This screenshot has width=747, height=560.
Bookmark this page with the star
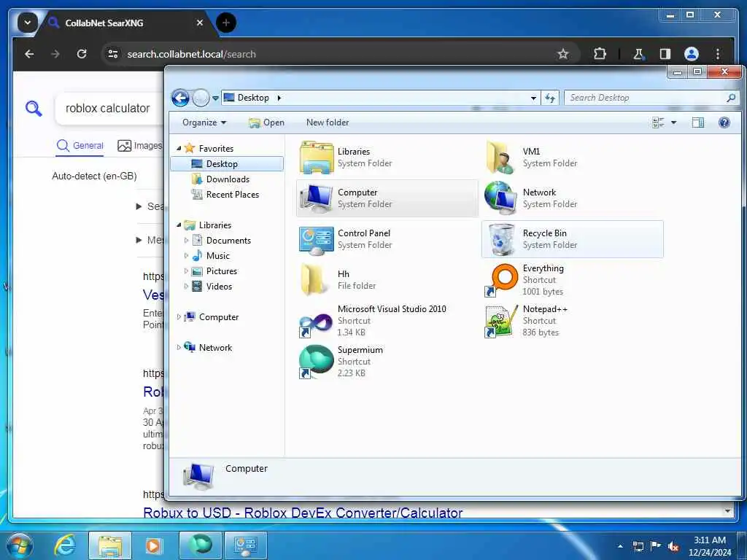coord(562,54)
